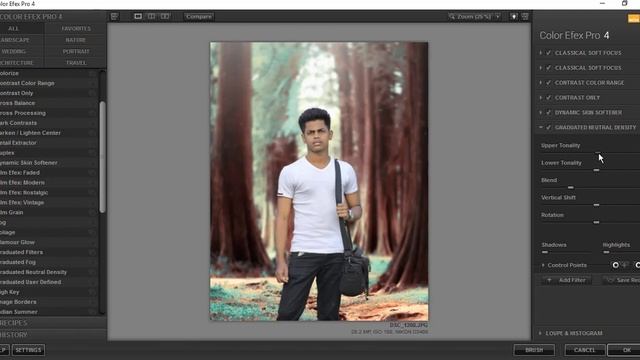The image size is (640, 360).
Task: Select the Nature category tab
Action: 76,40
